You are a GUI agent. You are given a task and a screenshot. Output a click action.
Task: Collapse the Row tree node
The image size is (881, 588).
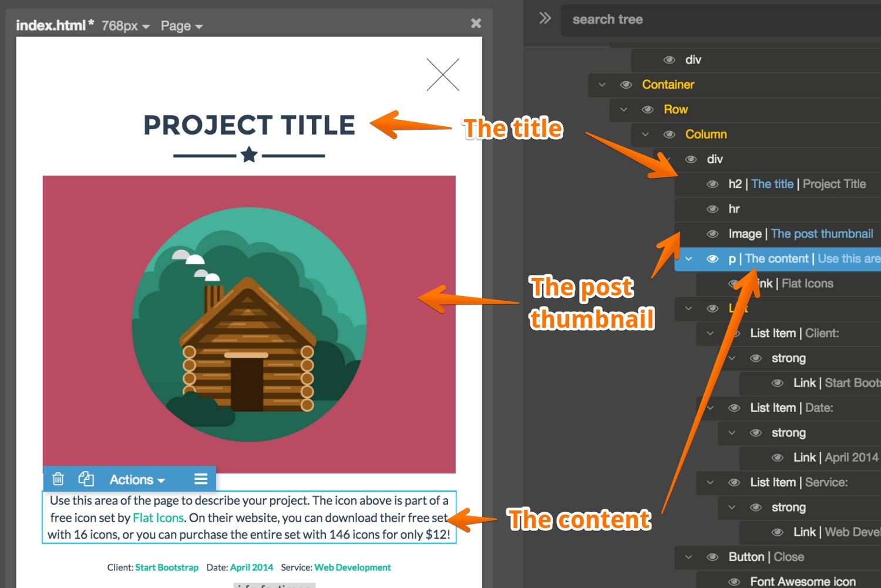point(624,110)
